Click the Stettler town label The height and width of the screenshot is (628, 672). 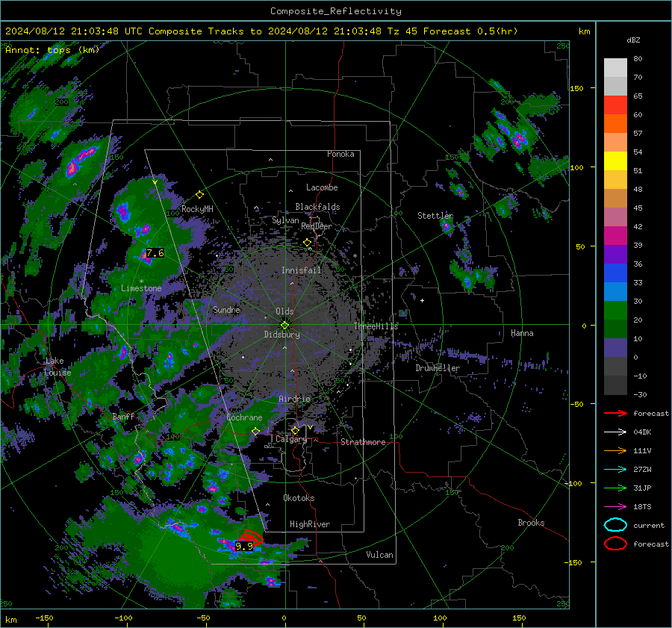[x=435, y=216]
